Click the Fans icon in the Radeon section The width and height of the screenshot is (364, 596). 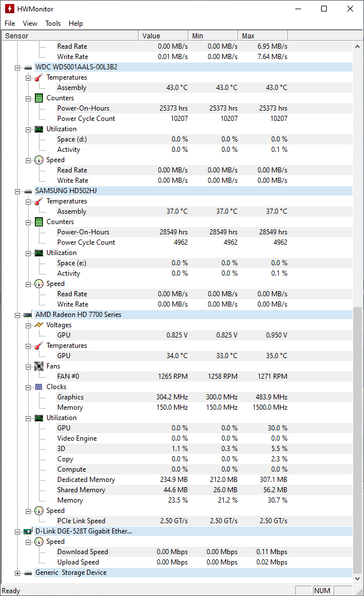point(38,366)
